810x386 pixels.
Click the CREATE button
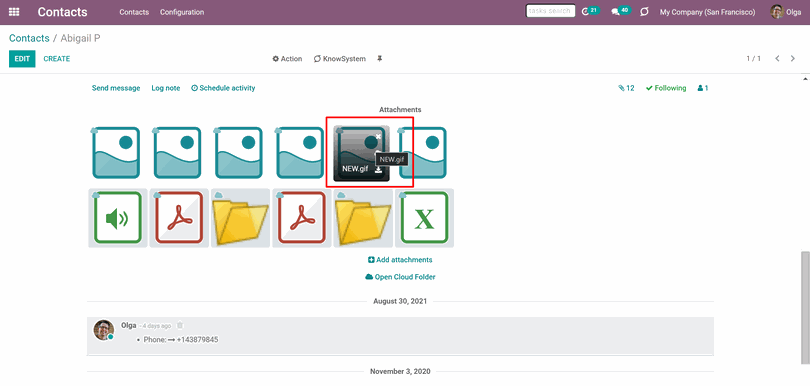coord(57,59)
